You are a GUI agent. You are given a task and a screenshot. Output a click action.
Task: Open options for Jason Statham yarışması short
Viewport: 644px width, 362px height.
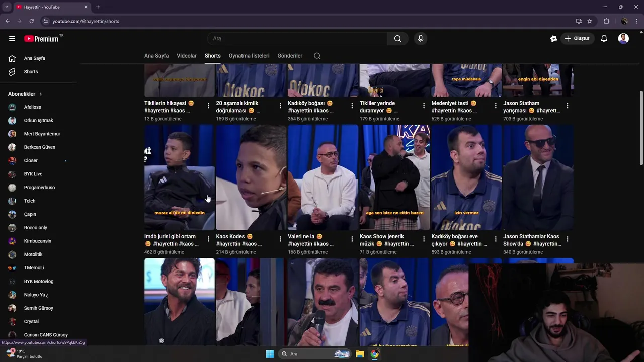coord(568,106)
